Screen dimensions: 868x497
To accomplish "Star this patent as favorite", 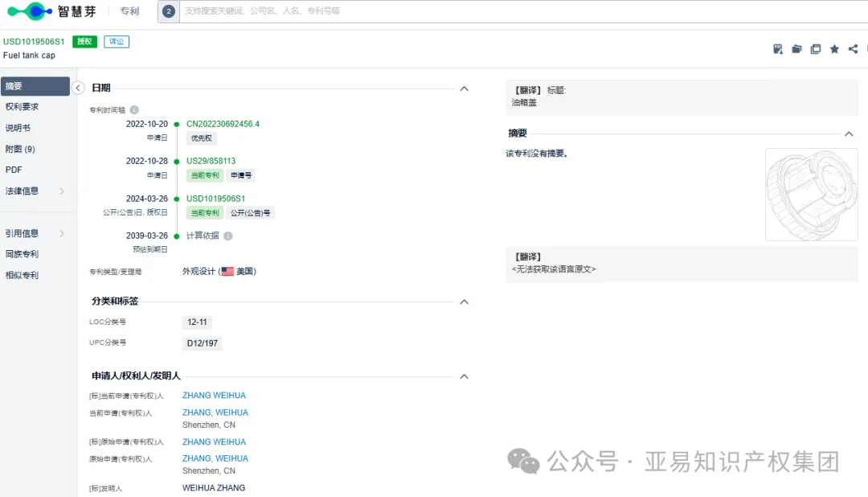I will coord(834,49).
